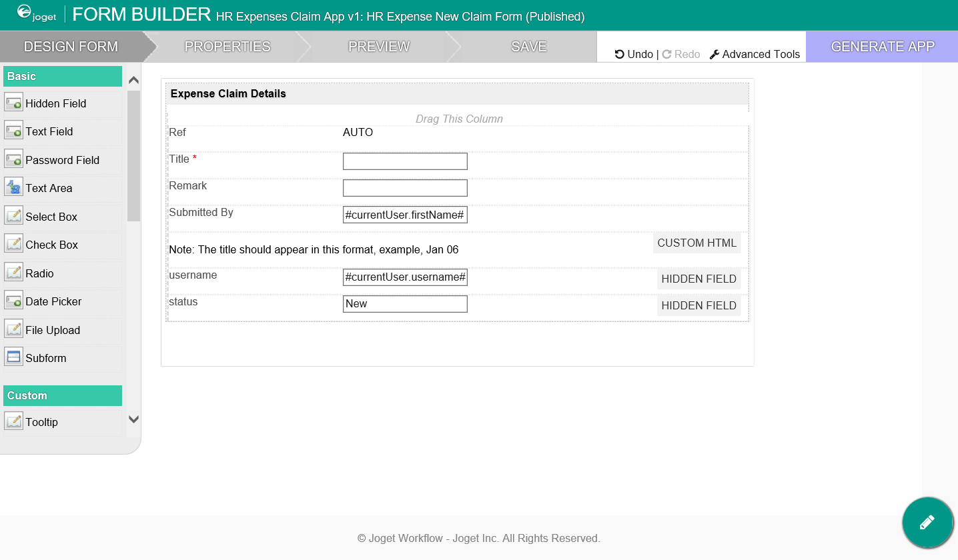The width and height of the screenshot is (958, 560).
Task: Open the Preview step tab
Action: tap(379, 47)
